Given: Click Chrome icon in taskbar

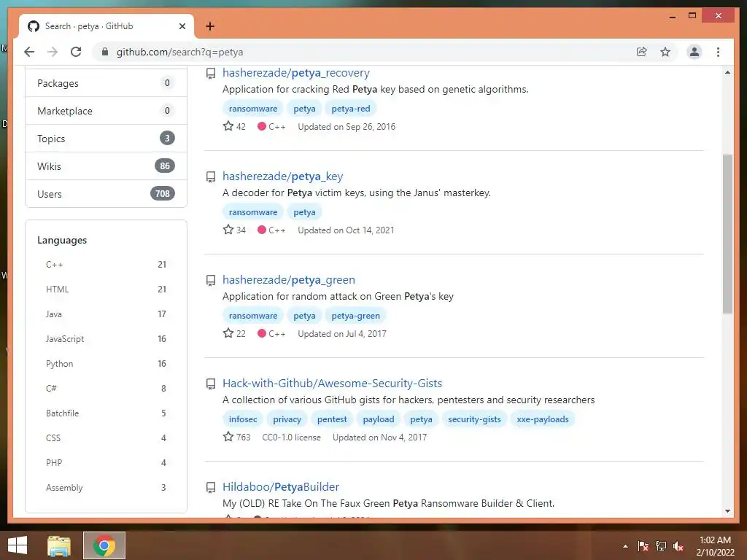Looking at the screenshot, I should click(104, 545).
